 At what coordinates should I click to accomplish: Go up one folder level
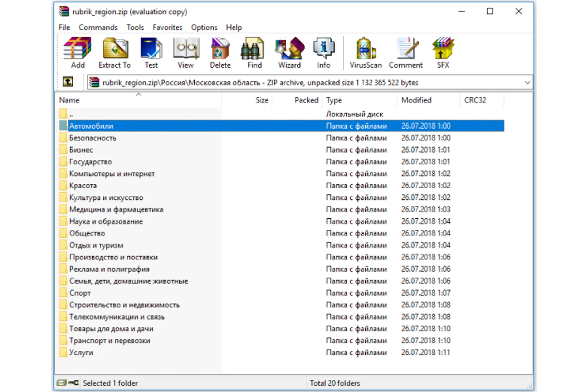coord(68,82)
